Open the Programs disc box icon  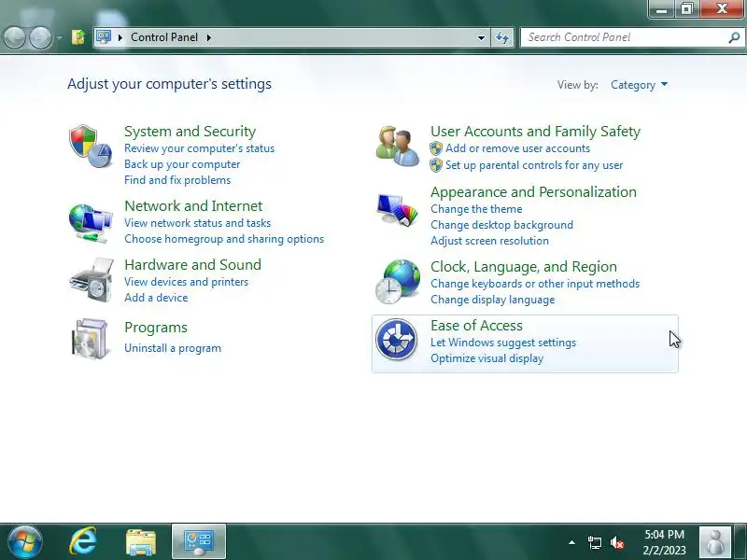click(91, 339)
